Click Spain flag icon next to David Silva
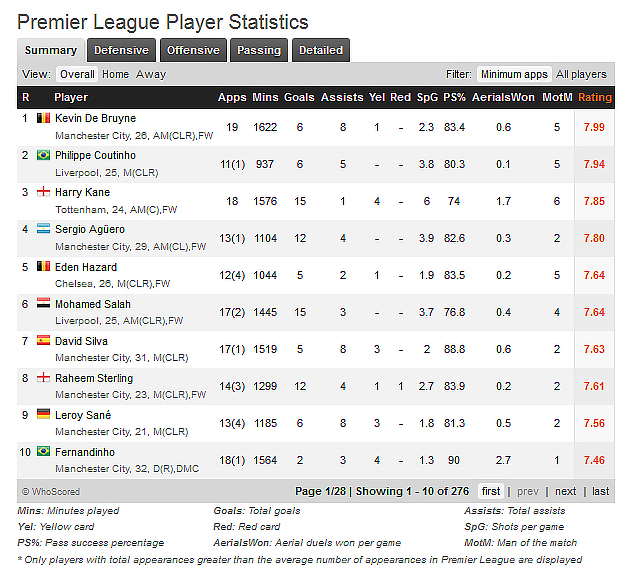628x579 pixels. (x=43, y=340)
